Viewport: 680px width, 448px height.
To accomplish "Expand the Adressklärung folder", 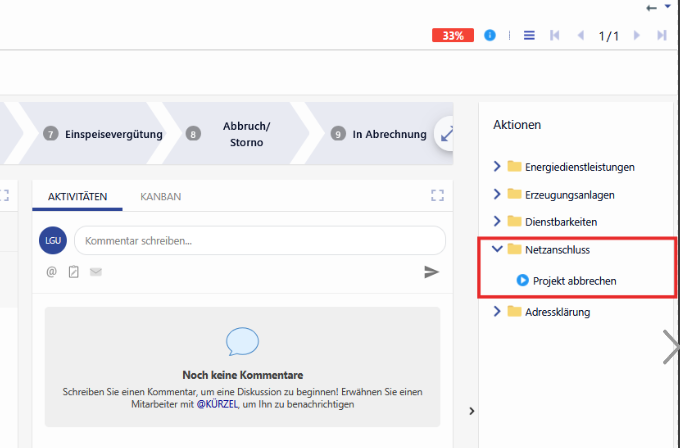I will (497, 311).
